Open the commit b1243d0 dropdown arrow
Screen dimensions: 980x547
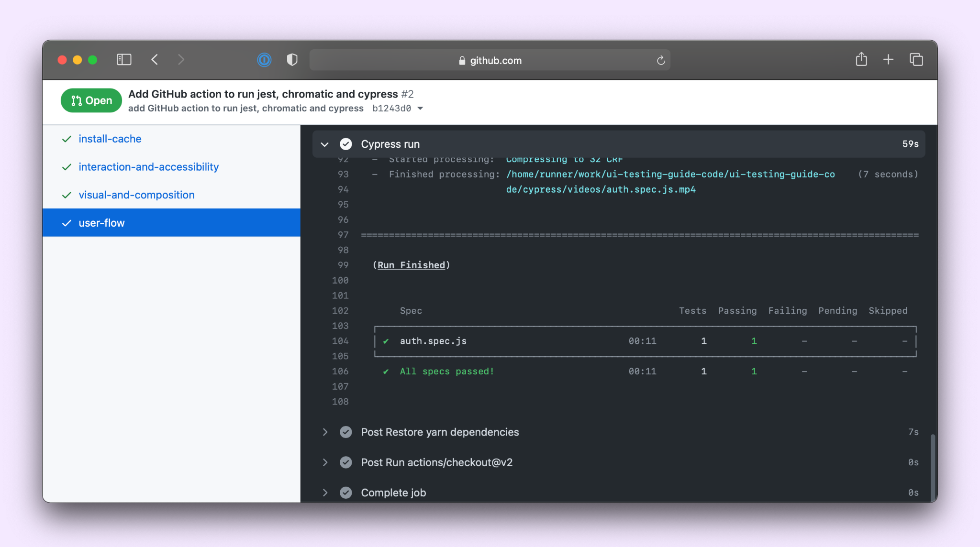point(420,109)
